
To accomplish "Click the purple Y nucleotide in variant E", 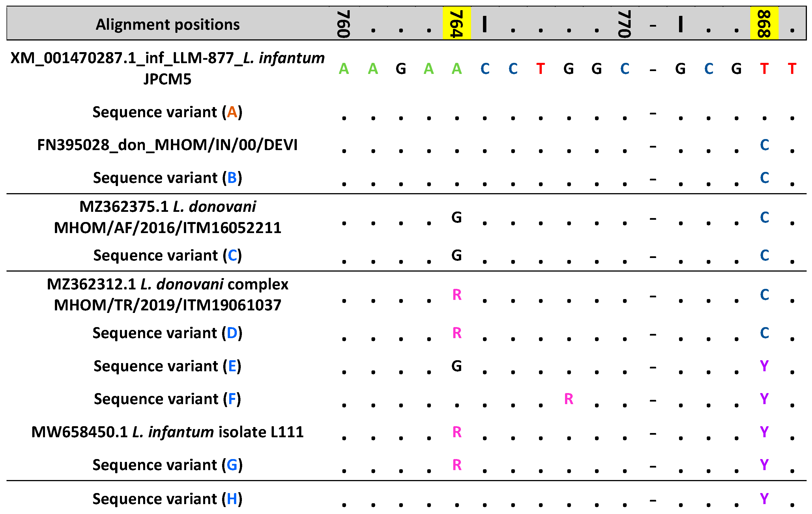I will pyautogui.click(x=765, y=366).
